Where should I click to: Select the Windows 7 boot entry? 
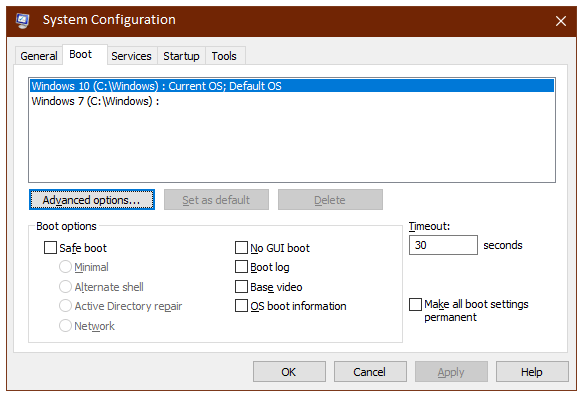pos(292,101)
